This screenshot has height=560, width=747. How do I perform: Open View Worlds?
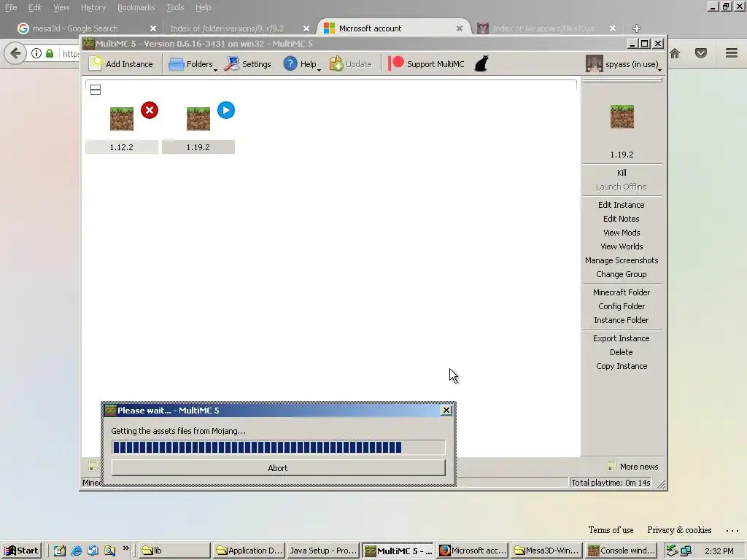pos(622,246)
